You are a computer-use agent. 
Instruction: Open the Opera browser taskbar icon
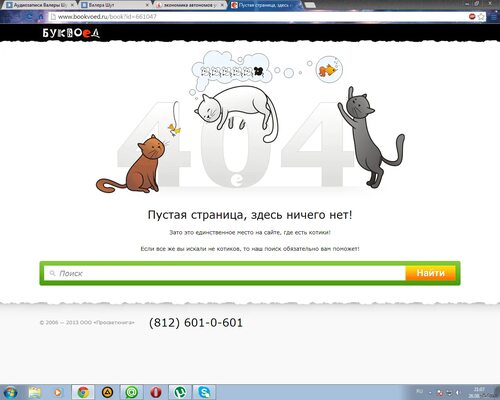point(156,392)
